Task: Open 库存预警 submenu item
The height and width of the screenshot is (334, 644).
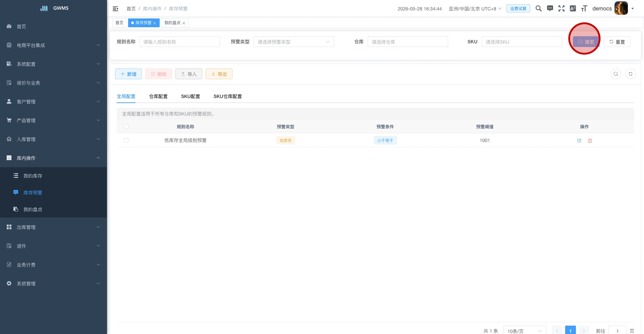Action: [x=53, y=193]
